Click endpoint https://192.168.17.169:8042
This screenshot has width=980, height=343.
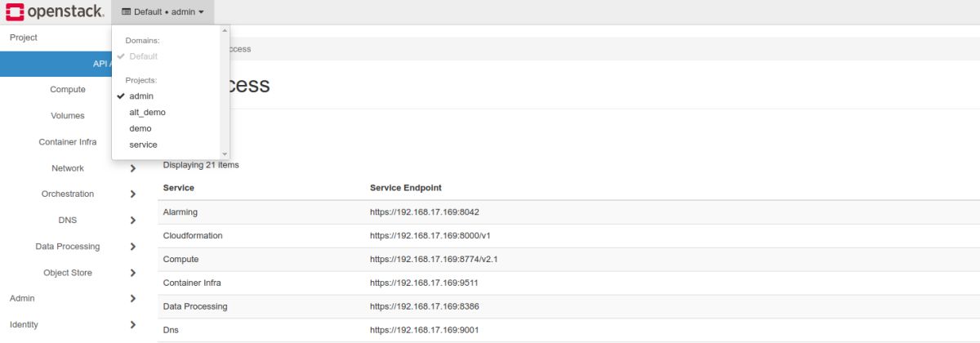(x=425, y=212)
